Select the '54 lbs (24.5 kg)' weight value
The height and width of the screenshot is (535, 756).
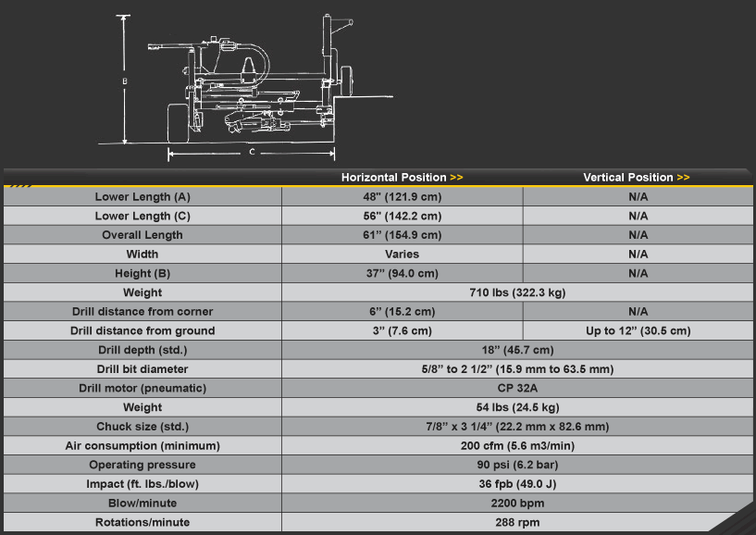pos(517,407)
